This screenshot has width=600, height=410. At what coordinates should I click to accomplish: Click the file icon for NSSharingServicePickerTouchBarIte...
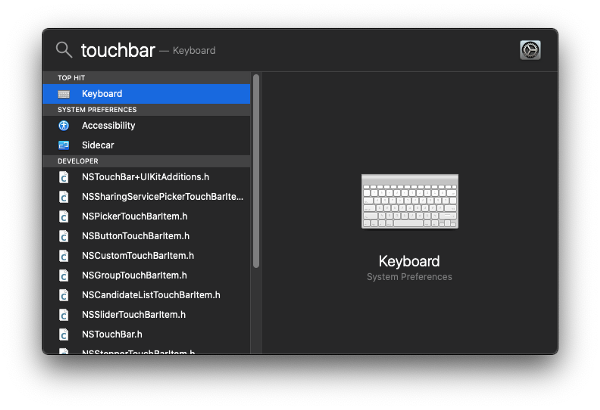[64, 197]
